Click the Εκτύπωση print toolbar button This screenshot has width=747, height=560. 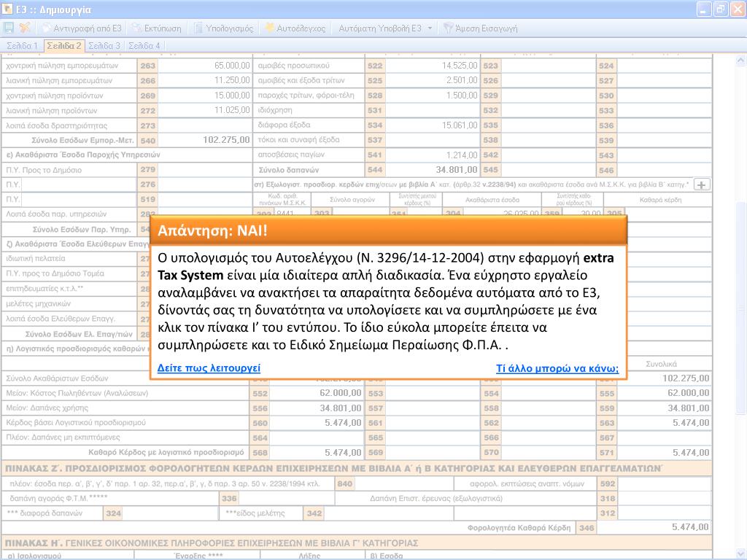pyautogui.click(x=157, y=28)
